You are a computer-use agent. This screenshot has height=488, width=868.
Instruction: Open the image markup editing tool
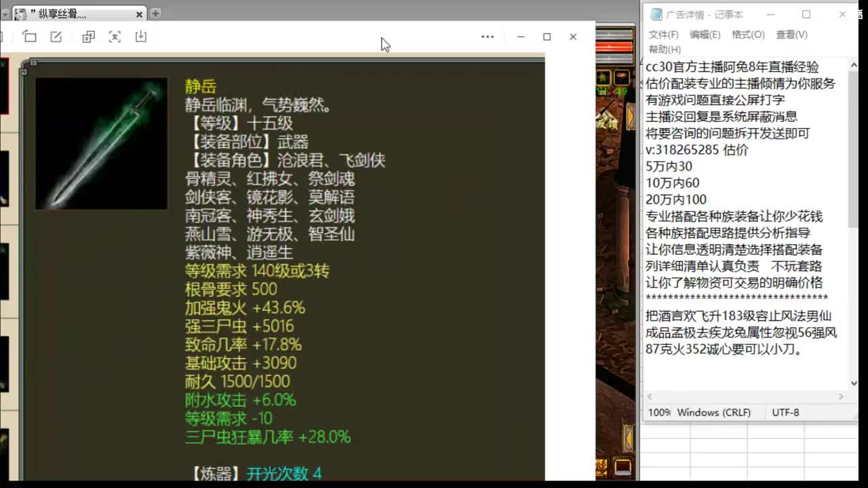click(56, 37)
